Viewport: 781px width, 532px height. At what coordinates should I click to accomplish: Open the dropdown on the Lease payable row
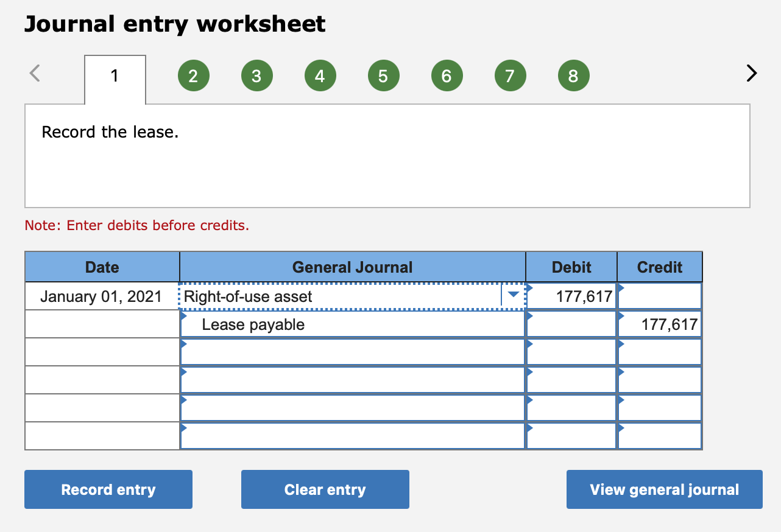352,324
